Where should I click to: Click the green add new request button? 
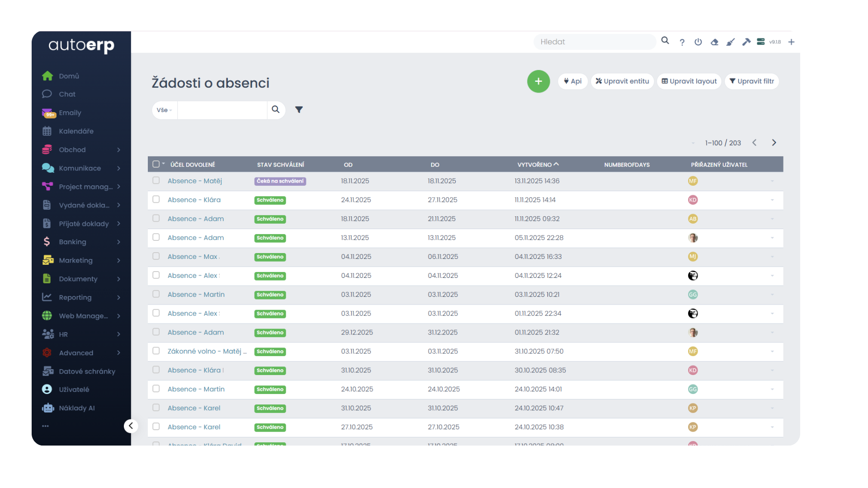[x=538, y=81]
